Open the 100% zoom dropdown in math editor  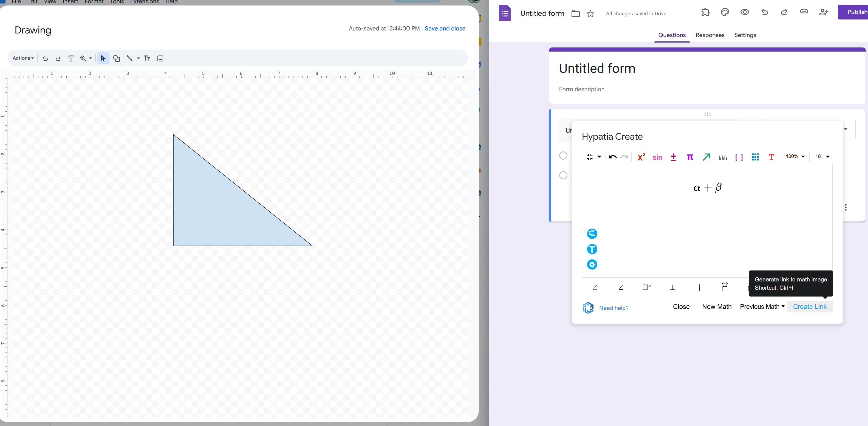tap(795, 156)
